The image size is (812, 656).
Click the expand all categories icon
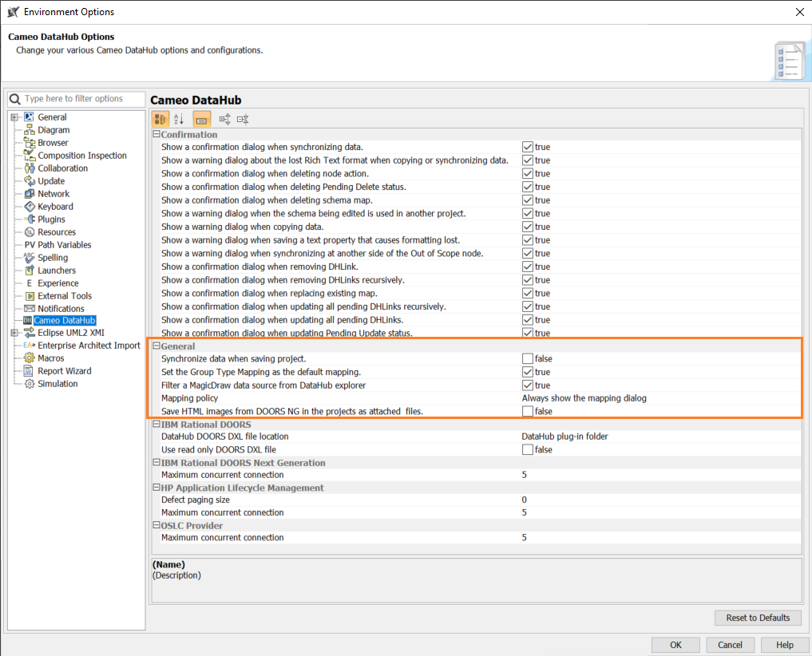pyautogui.click(x=224, y=119)
